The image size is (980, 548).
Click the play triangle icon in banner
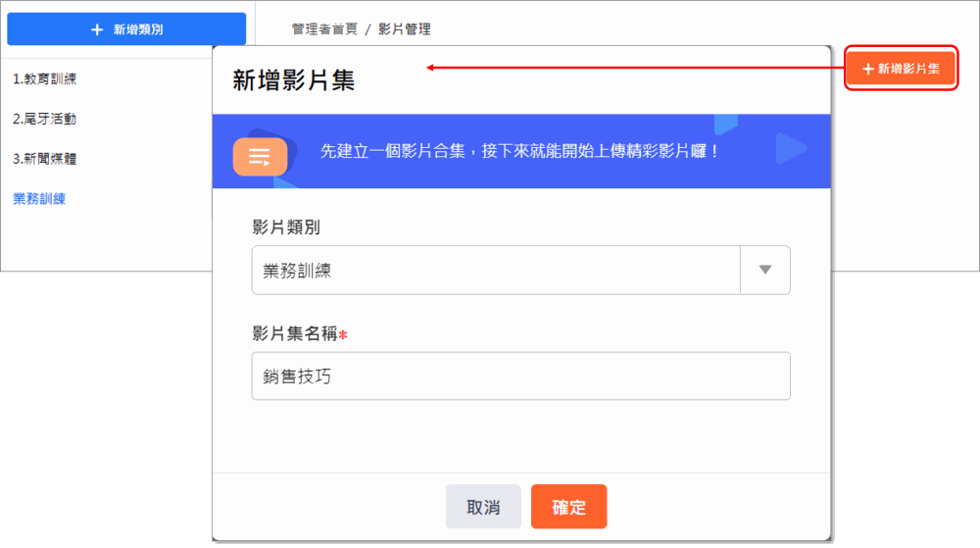click(x=791, y=149)
